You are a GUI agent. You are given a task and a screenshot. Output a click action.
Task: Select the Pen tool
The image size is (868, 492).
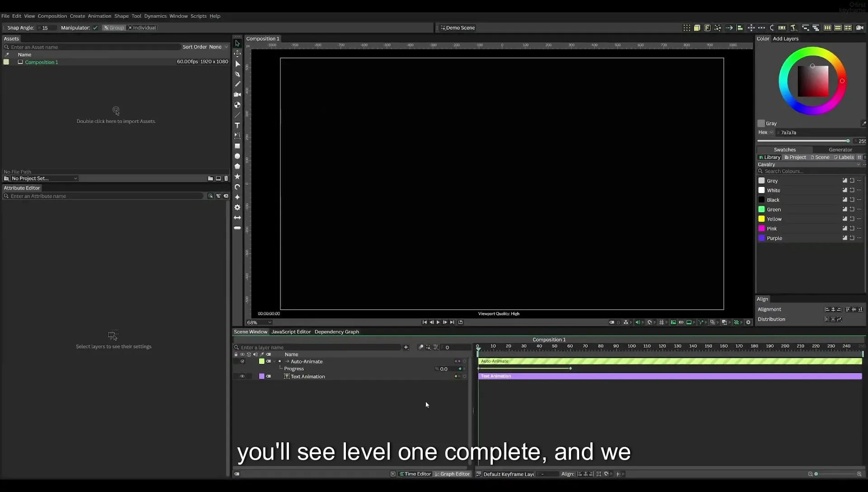click(237, 74)
